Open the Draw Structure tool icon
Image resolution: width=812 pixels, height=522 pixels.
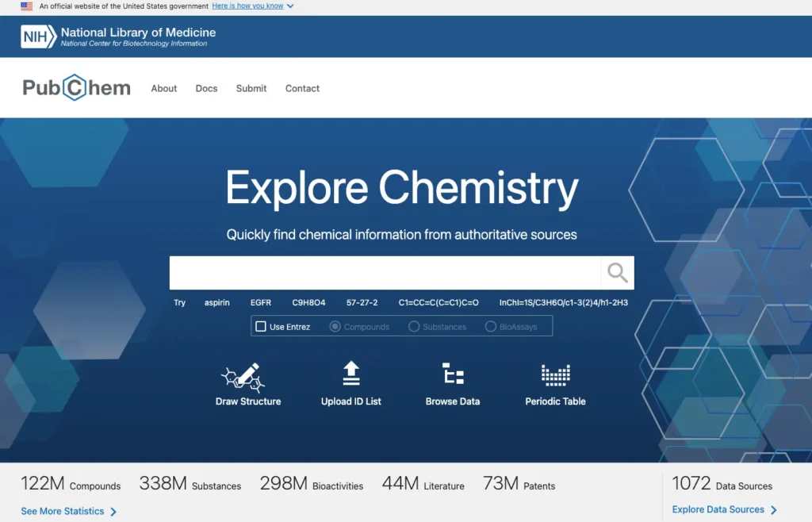click(x=247, y=376)
